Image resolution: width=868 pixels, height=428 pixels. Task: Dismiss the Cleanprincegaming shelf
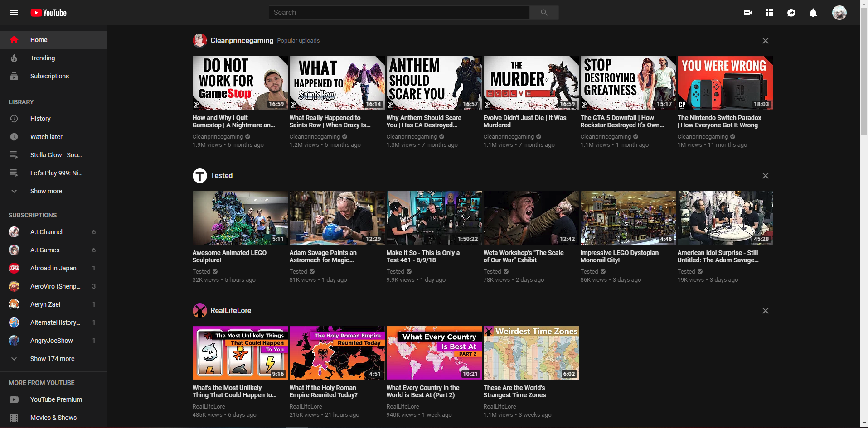766,41
